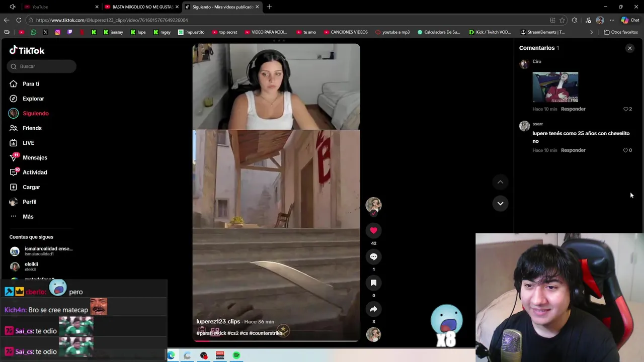This screenshot has width=644, height=362.
Task: Select Siguiendo in the sidebar
Action: click(35, 113)
